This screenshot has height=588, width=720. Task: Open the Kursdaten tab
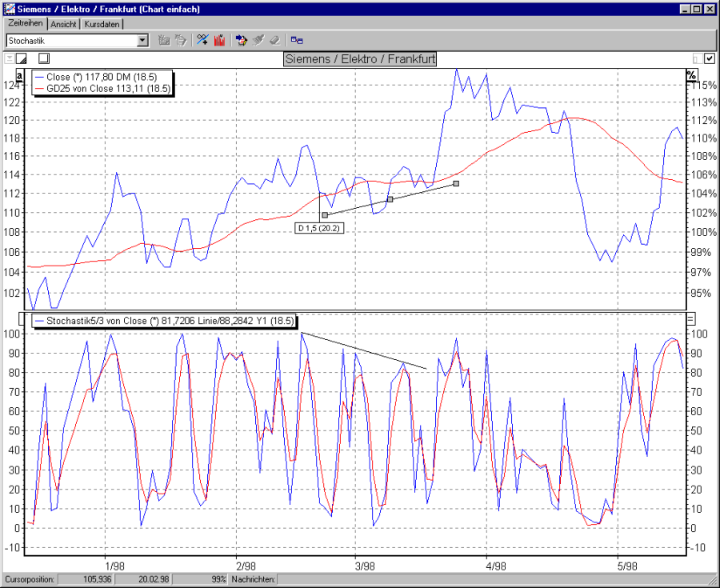click(104, 24)
